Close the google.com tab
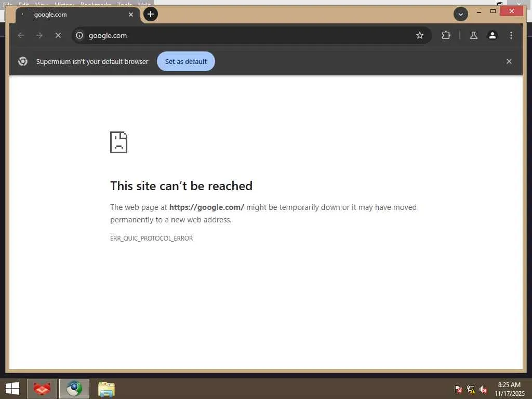Screen dimensions: 532x399 pyautogui.click(x=131, y=15)
